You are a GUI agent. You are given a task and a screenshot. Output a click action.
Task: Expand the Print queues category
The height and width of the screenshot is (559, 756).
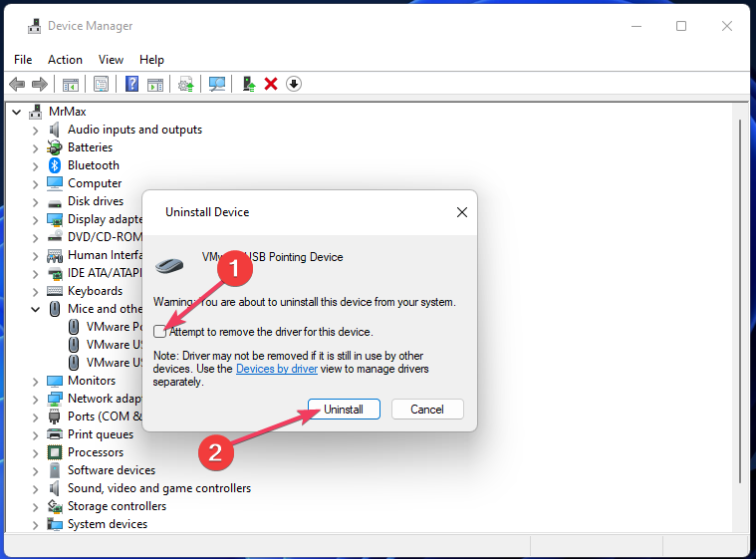tap(35, 435)
